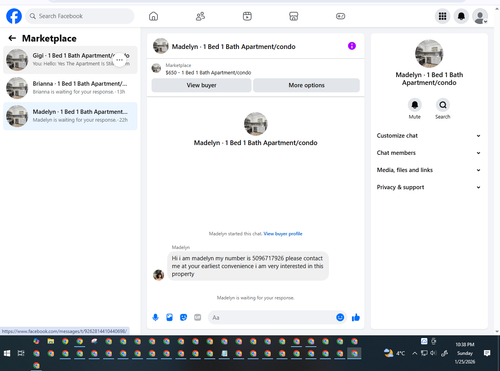Choose a GIF icon
Screen dimensions: 500x371
pos(198,317)
